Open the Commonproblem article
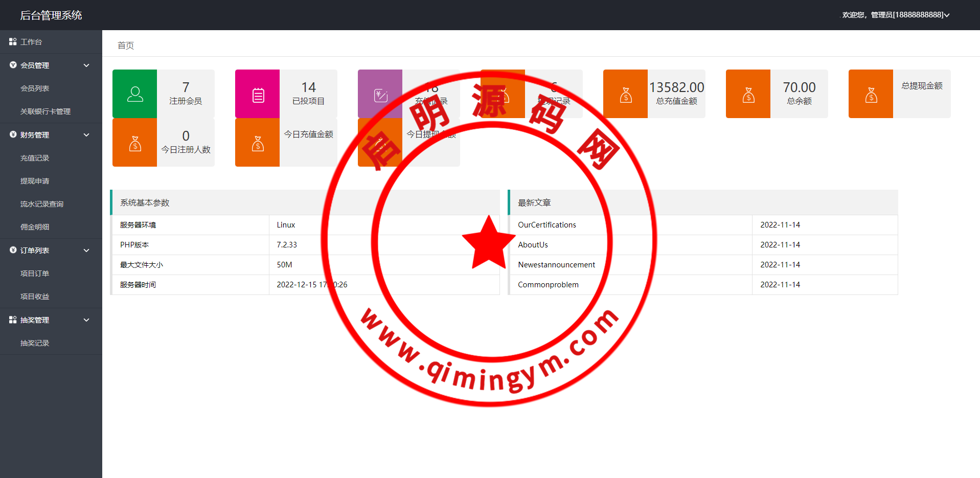This screenshot has width=980, height=478. point(548,285)
